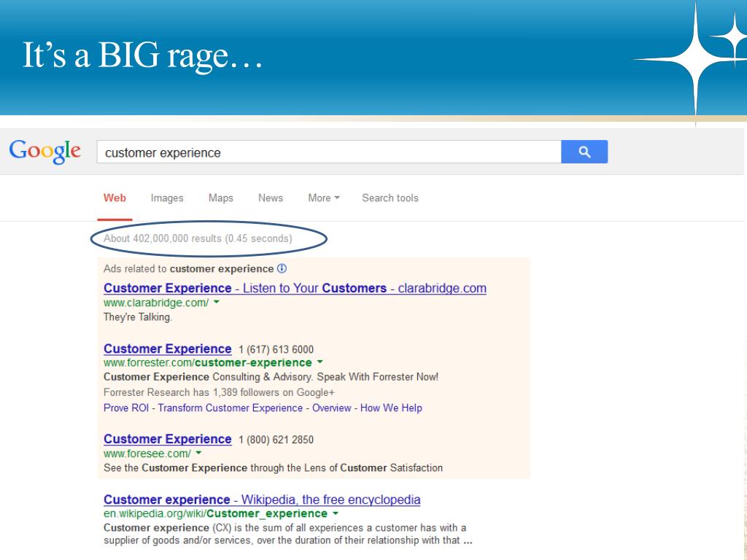The width and height of the screenshot is (747, 560).
Task: Click the They're Talking. ad description
Action: tap(138, 317)
